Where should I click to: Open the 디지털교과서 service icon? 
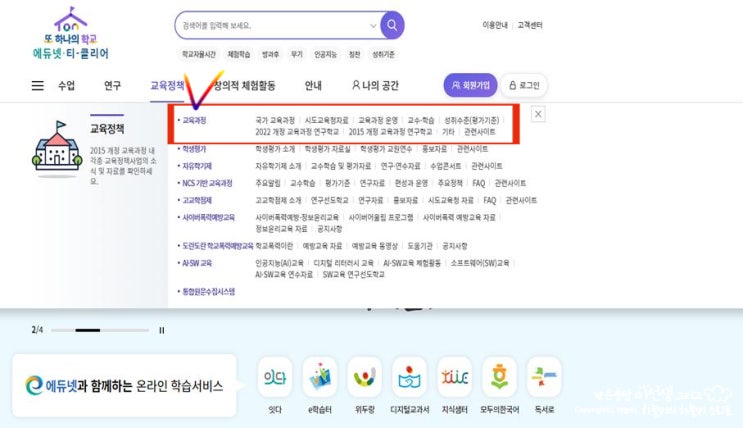point(409,377)
